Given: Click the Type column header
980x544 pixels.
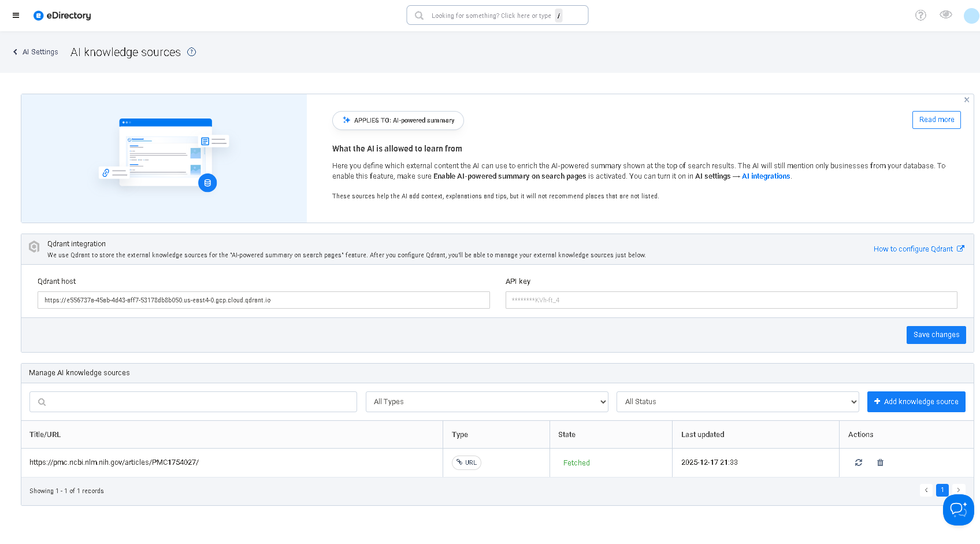Looking at the screenshot, I should pos(460,435).
